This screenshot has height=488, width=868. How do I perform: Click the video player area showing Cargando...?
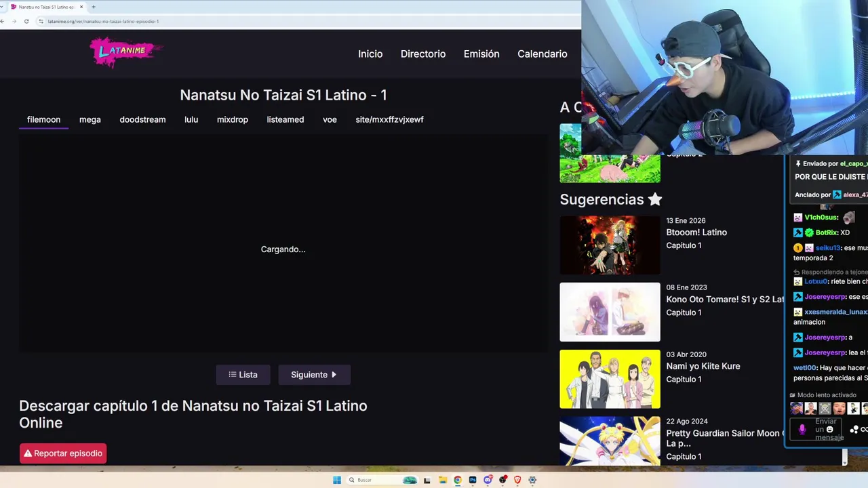(x=283, y=243)
